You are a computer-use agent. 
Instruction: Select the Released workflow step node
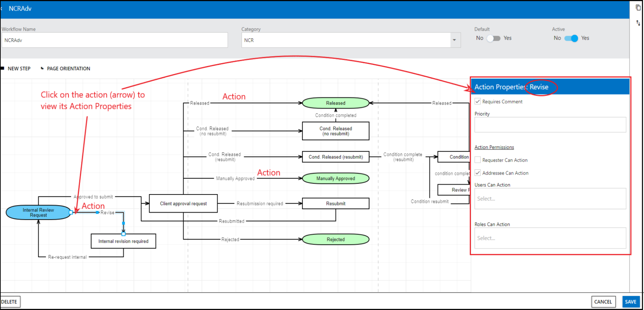tap(335, 103)
